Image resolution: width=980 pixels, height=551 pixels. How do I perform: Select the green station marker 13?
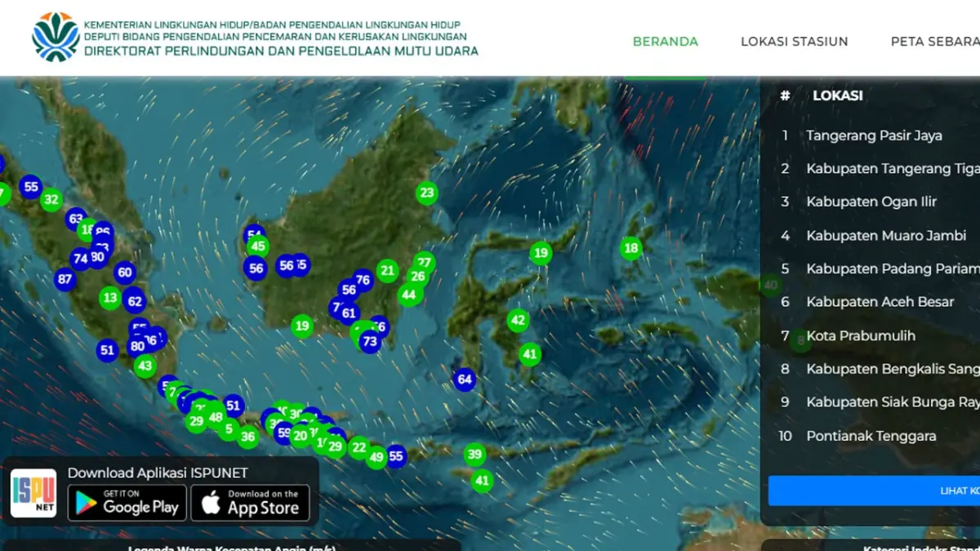tap(110, 298)
